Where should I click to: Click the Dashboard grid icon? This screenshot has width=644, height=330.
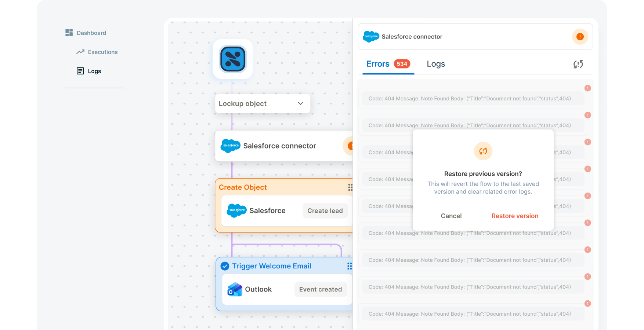pos(69,33)
